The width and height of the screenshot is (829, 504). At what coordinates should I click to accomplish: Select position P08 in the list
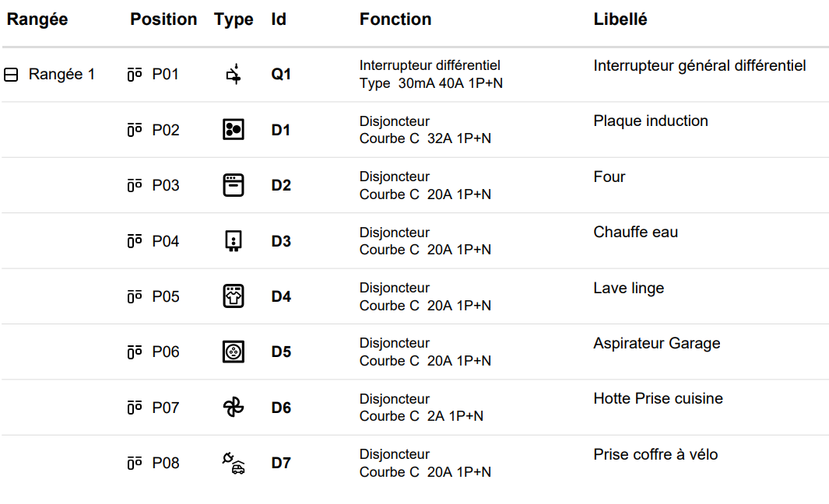pos(165,464)
